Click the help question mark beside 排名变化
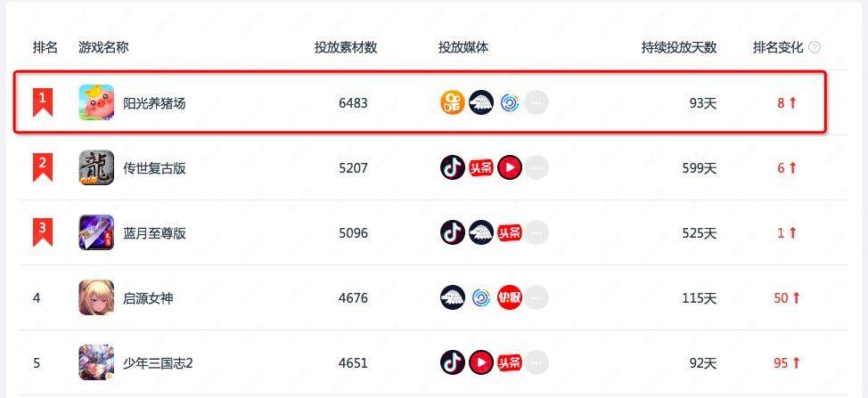The width and height of the screenshot is (868, 398). (815, 47)
